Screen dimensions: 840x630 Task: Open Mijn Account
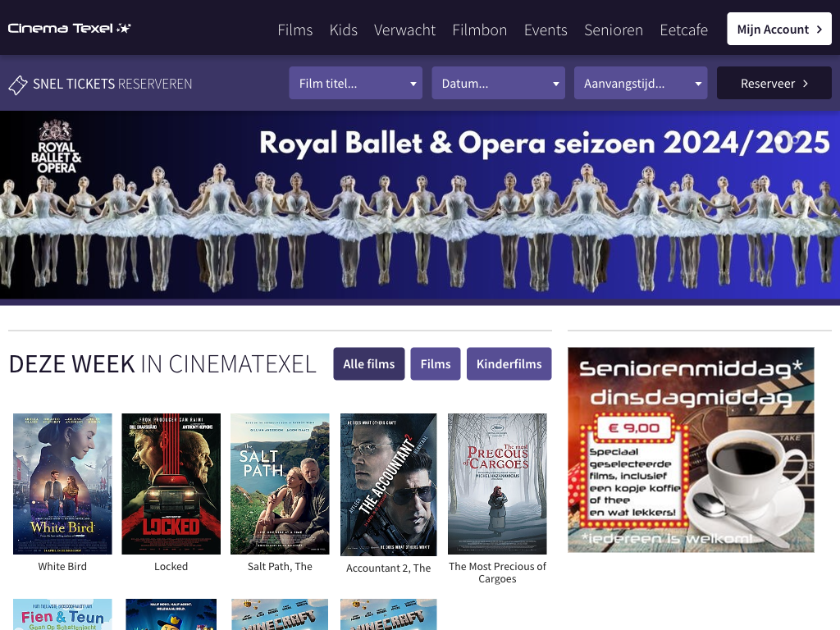pos(778,30)
